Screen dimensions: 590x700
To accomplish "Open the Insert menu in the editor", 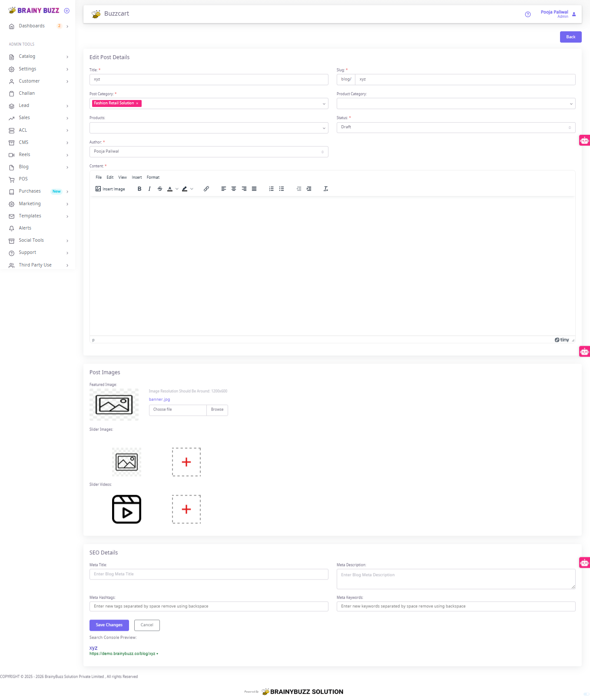I will pos(137,177).
